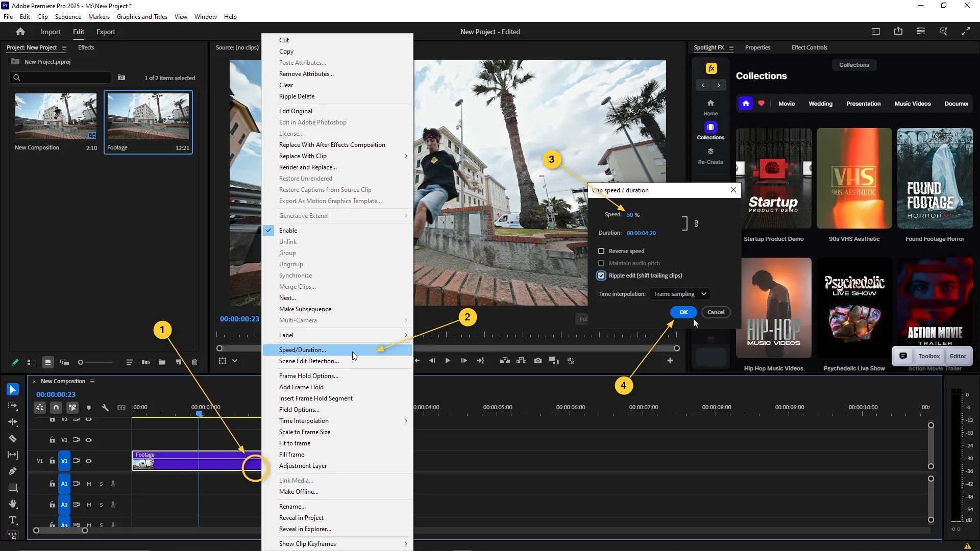Switch to Properties tab
The image size is (980, 551).
click(x=757, y=47)
